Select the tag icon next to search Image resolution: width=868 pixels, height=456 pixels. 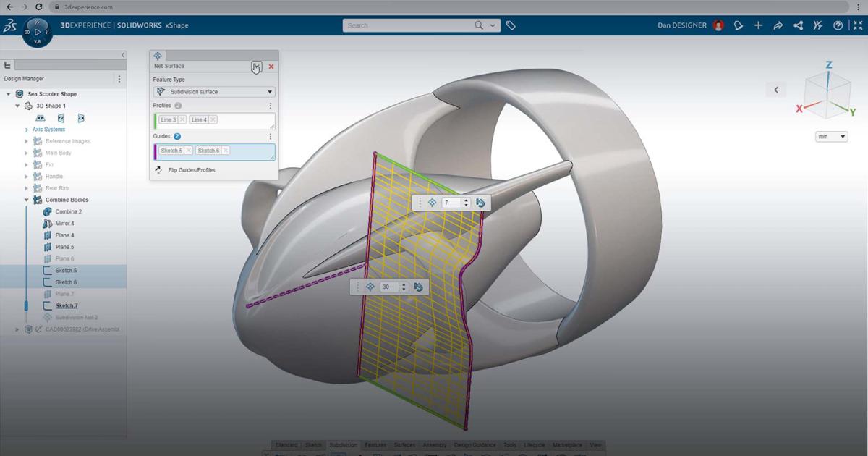pyautogui.click(x=511, y=25)
